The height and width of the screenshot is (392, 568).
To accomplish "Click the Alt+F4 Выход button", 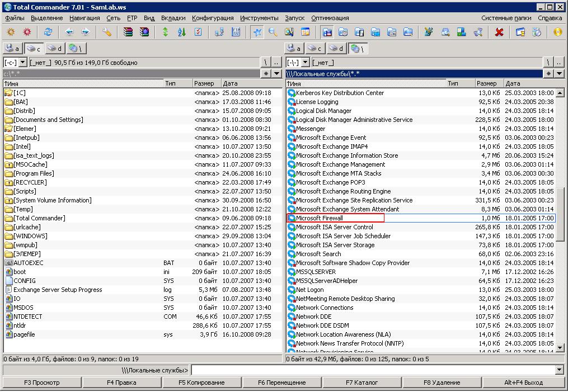I will [523, 382].
